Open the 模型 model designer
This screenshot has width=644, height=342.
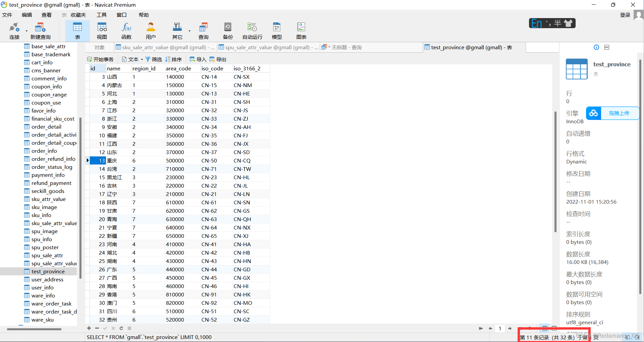(277, 30)
